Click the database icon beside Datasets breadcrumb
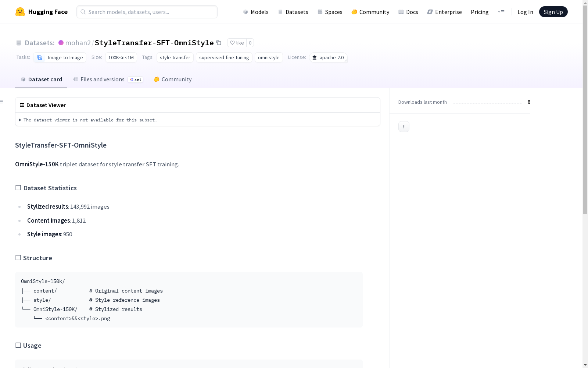The height and width of the screenshot is (368, 588). pos(19,43)
